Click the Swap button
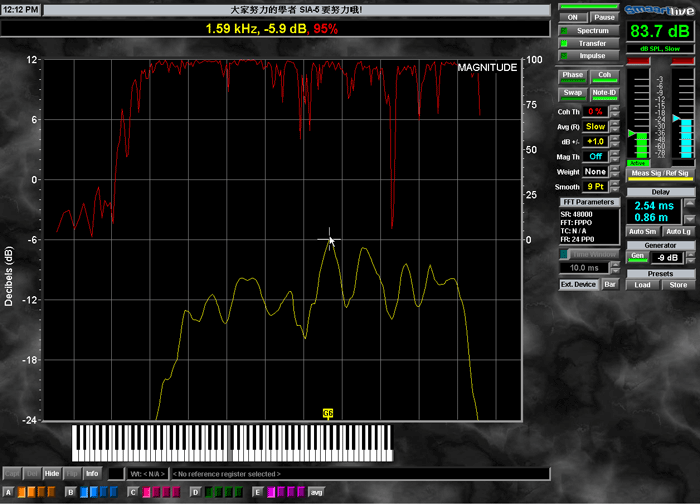Image resolution: width=700 pixels, height=504 pixels. (x=572, y=93)
